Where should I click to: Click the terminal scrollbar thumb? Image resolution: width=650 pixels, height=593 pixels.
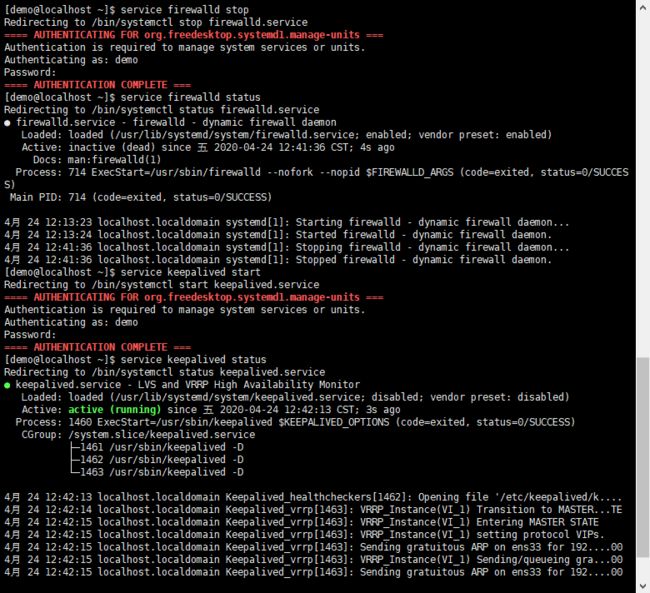[643, 457]
